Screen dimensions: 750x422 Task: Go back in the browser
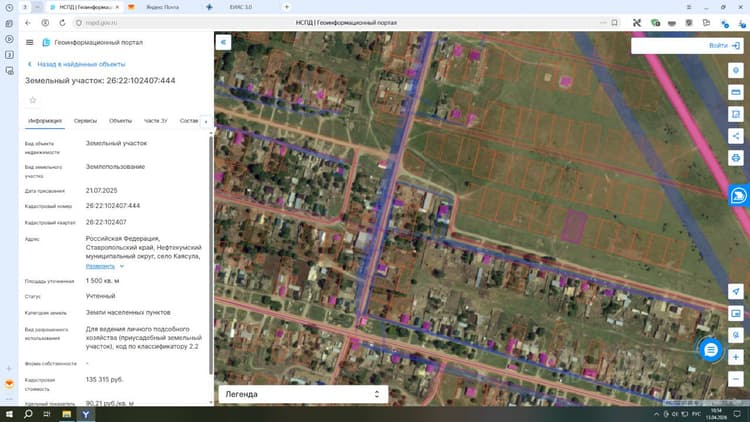28,22
